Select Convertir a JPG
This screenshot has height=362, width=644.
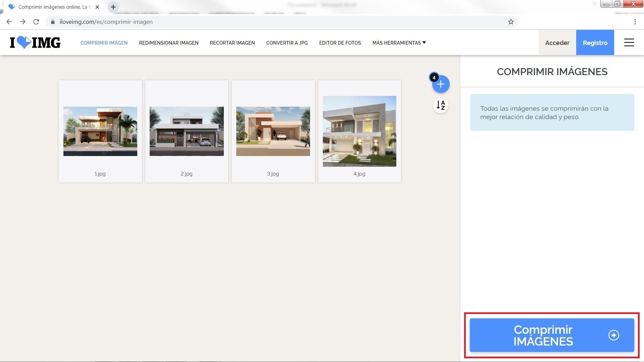tap(287, 43)
